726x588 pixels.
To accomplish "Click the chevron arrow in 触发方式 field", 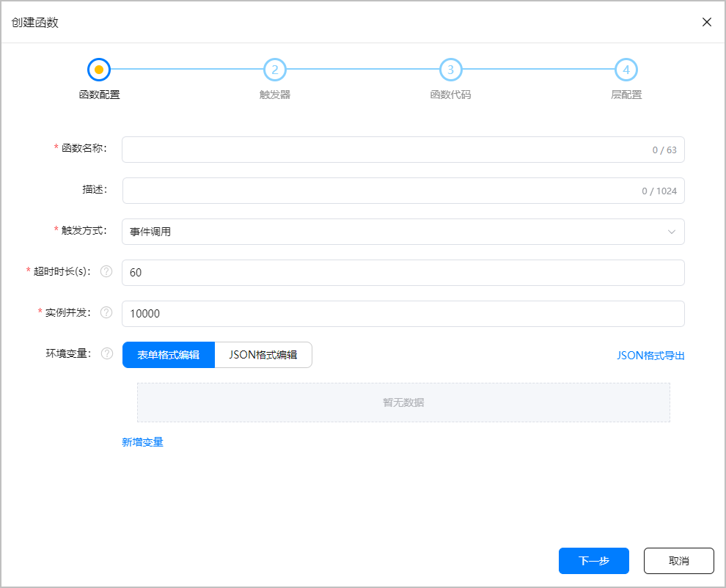I will 671,232.
